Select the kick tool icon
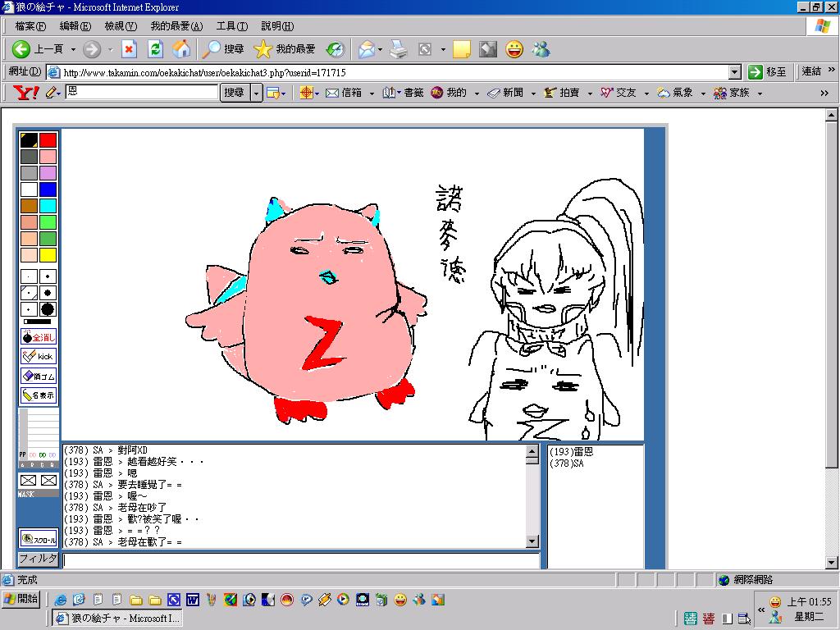 coord(39,356)
